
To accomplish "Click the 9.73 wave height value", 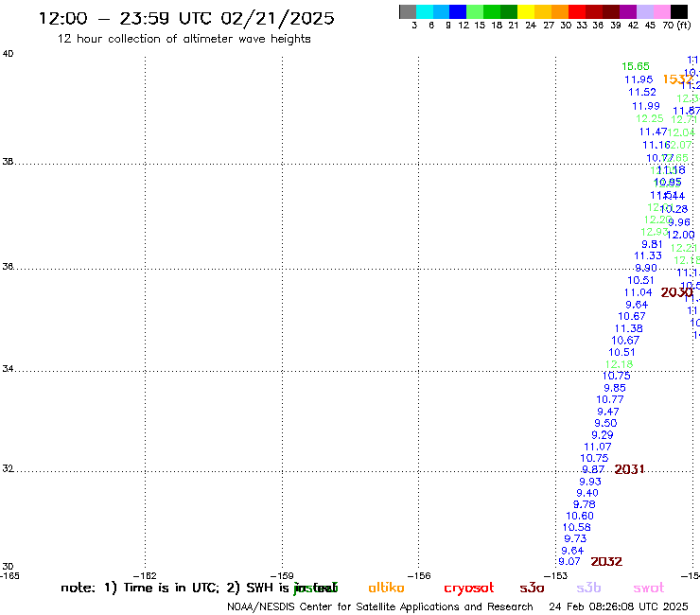I will pyautogui.click(x=575, y=538).
